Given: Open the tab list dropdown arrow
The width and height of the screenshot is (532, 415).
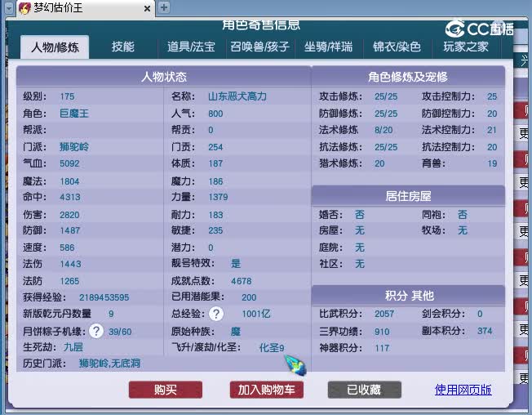Looking at the screenshot, I should pyautogui.click(x=9, y=8).
